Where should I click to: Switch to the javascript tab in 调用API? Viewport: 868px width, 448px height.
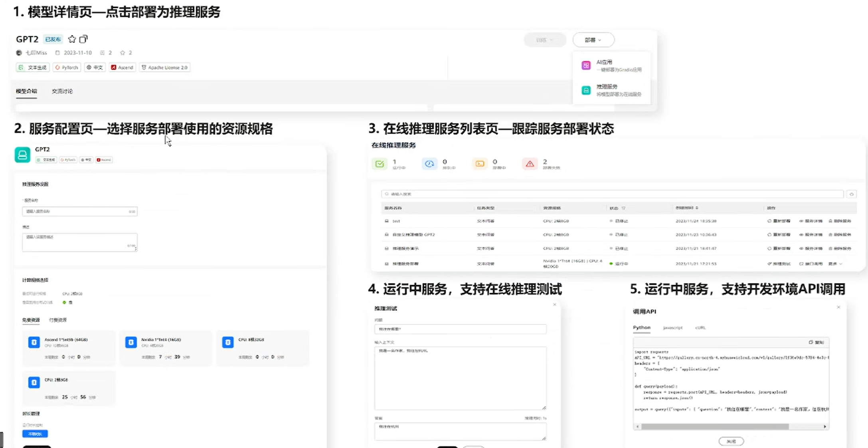pyautogui.click(x=672, y=328)
